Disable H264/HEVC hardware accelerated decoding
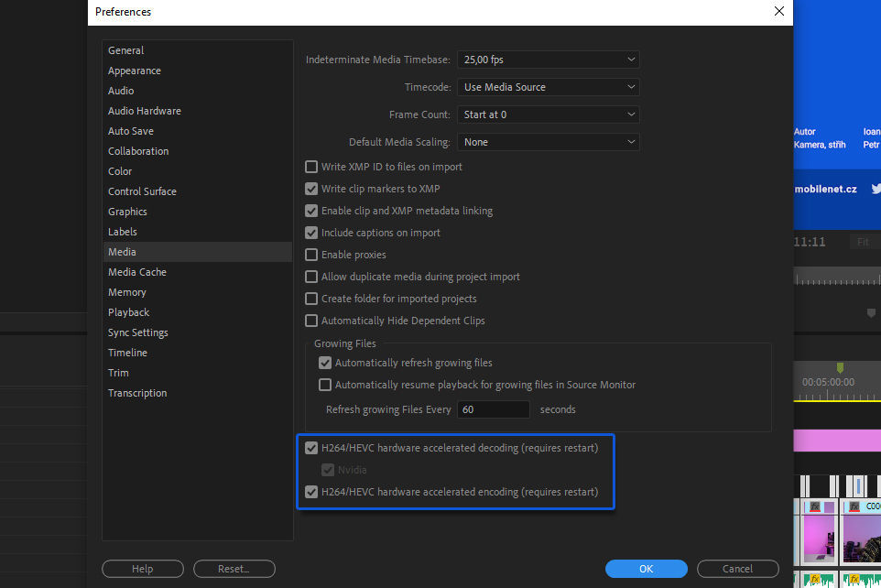This screenshot has height=588, width=881. coord(311,448)
